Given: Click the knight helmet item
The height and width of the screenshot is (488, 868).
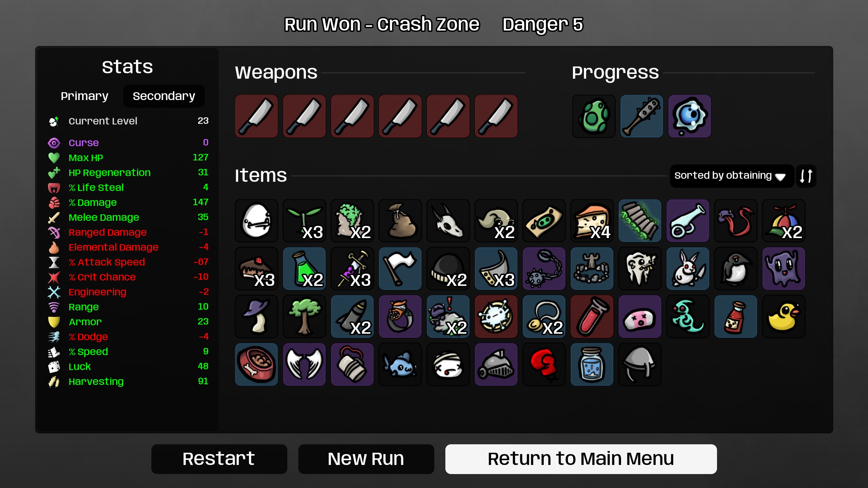Looking at the screenshot, I should point(496,364).
